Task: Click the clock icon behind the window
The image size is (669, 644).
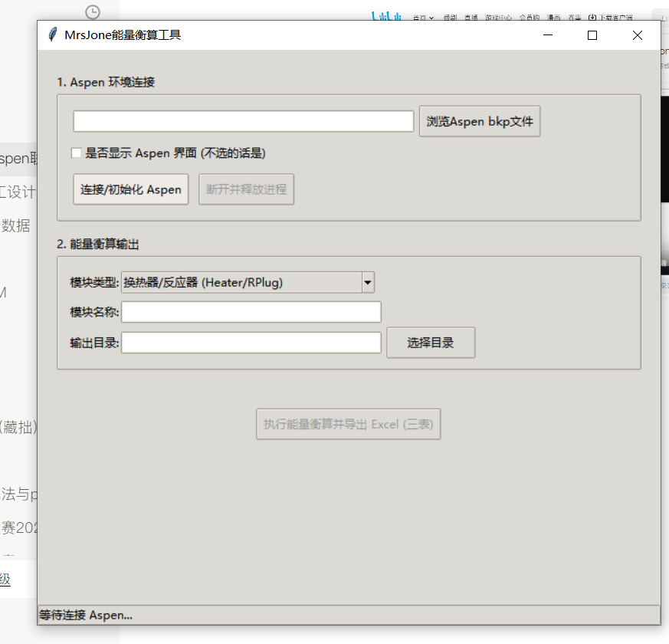Action: click(x=93, y=11)
